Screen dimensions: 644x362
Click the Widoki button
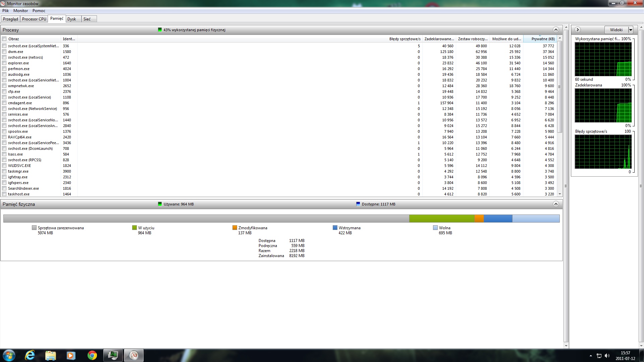(616, 30)
